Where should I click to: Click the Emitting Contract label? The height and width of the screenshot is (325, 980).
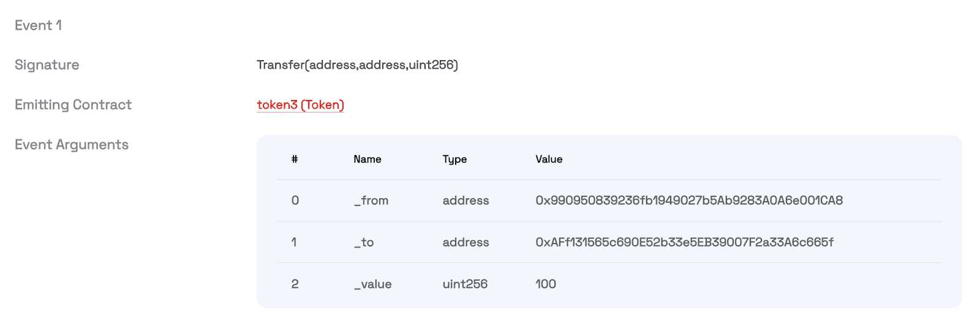[73, 105]
